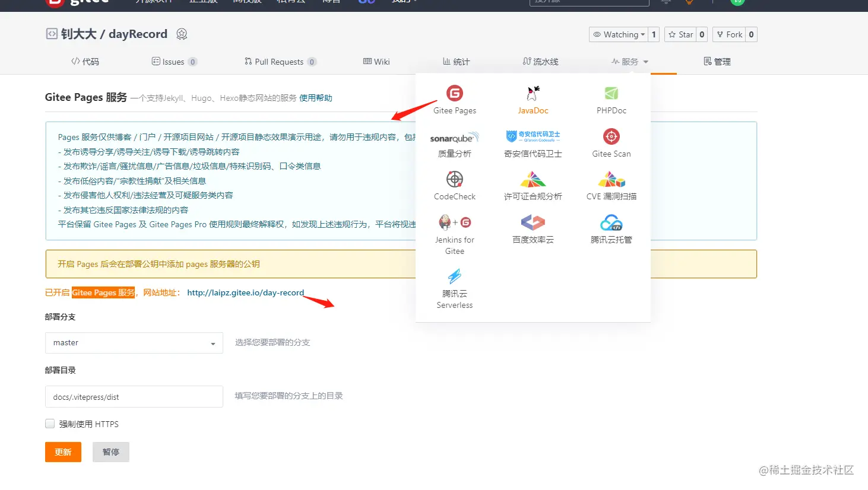Open SonarQube 质量分析 service
Viewport: 868px width, 490px height.
pyautogui.click(x=455, y=138)
